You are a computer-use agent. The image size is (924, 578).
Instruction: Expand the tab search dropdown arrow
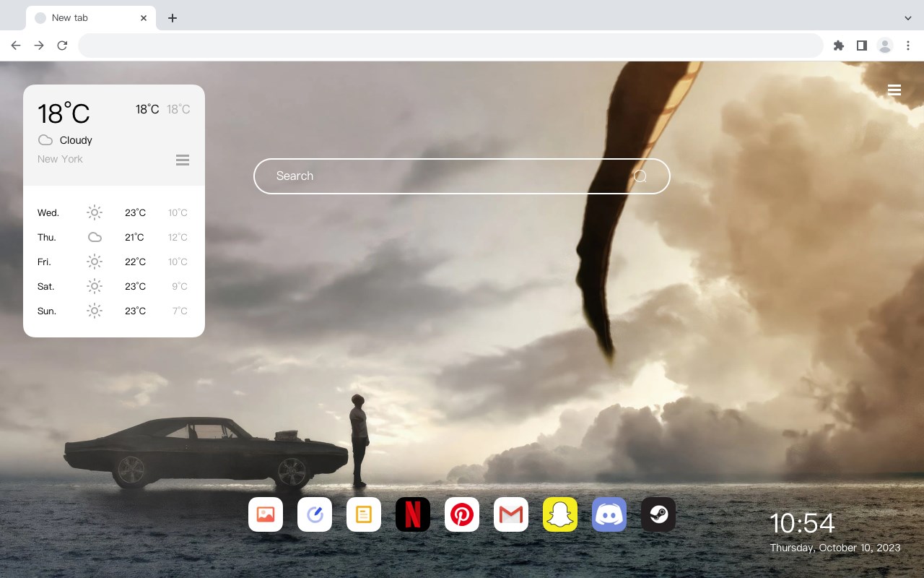tap(908, 17)
